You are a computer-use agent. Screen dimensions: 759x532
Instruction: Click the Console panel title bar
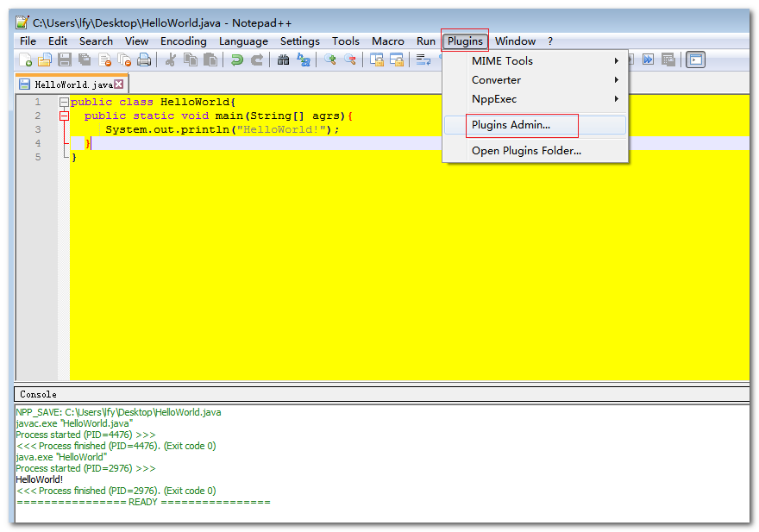tap(382, 394)
